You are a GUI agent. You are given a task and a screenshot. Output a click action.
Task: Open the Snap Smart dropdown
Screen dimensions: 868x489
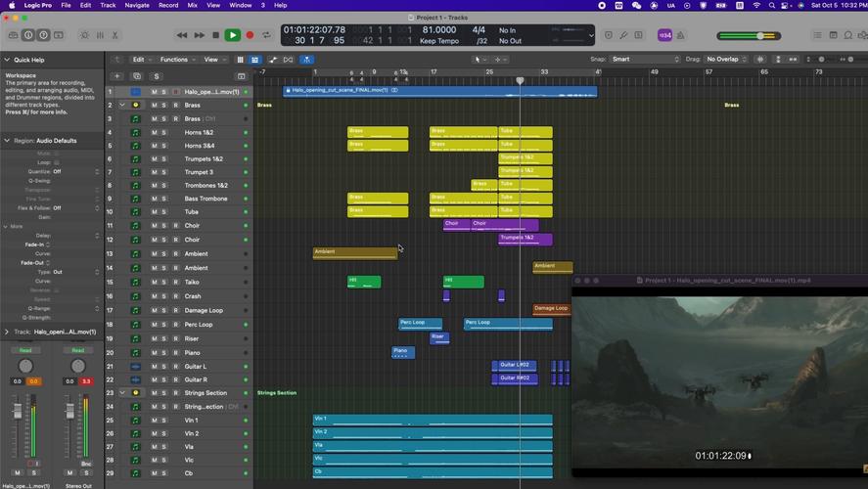point(644,60)
